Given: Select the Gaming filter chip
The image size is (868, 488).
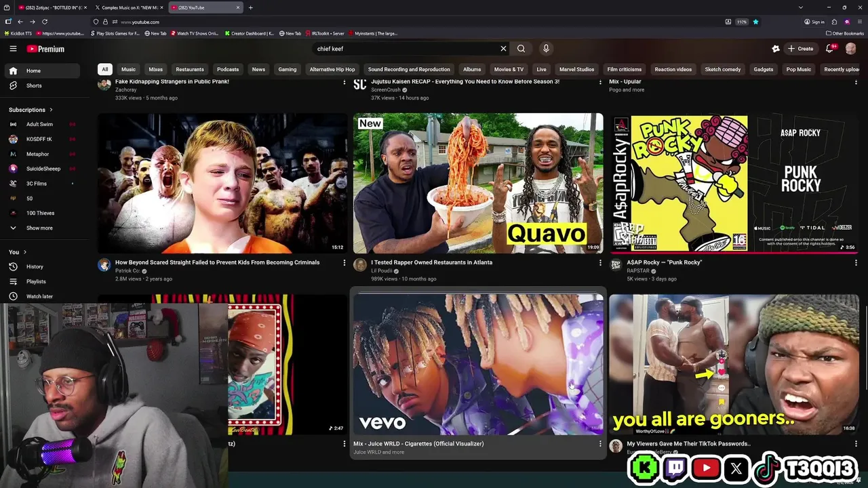Looking at the screenshot, I should pos(288,69).
